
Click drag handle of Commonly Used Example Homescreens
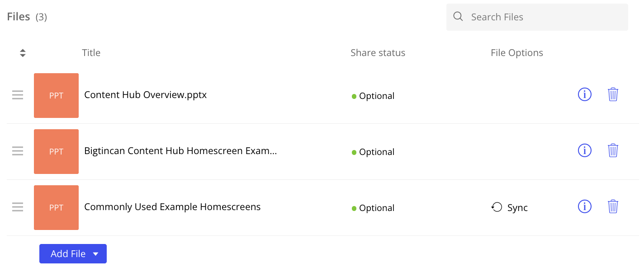pos(18,207)
